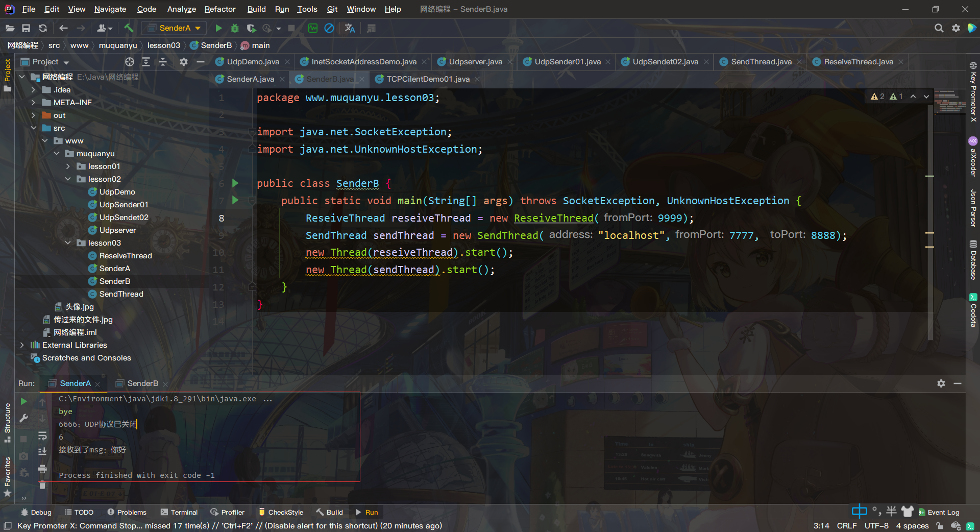Screen dimensions: 980x532
Task: Open the Terminal tool window
Action: coord(179,512)
